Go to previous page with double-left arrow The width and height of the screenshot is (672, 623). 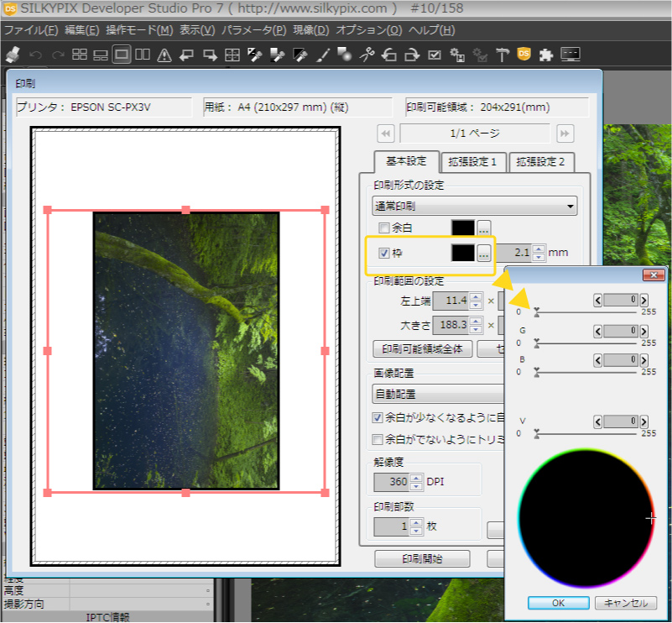coord(386,133)
